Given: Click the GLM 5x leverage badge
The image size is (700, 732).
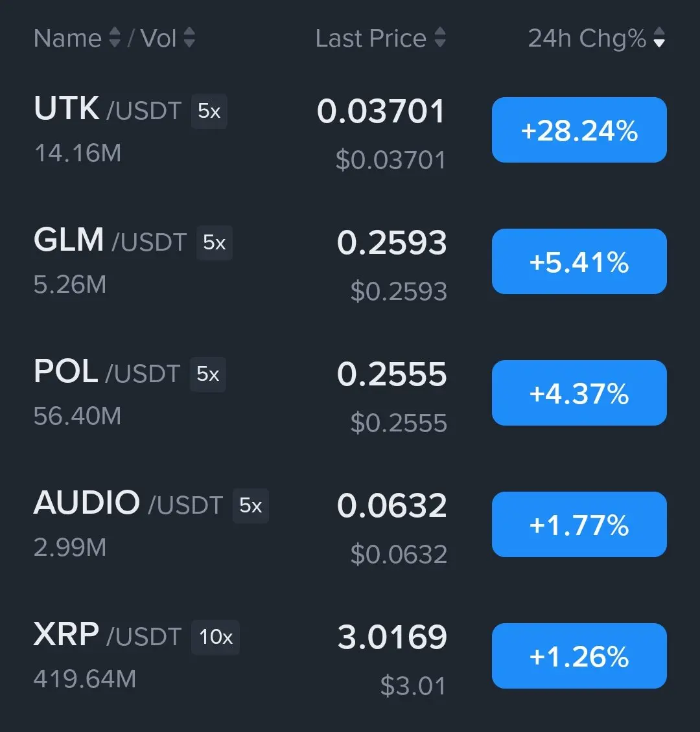Looking at the screenshot, I should pos(215,243).
